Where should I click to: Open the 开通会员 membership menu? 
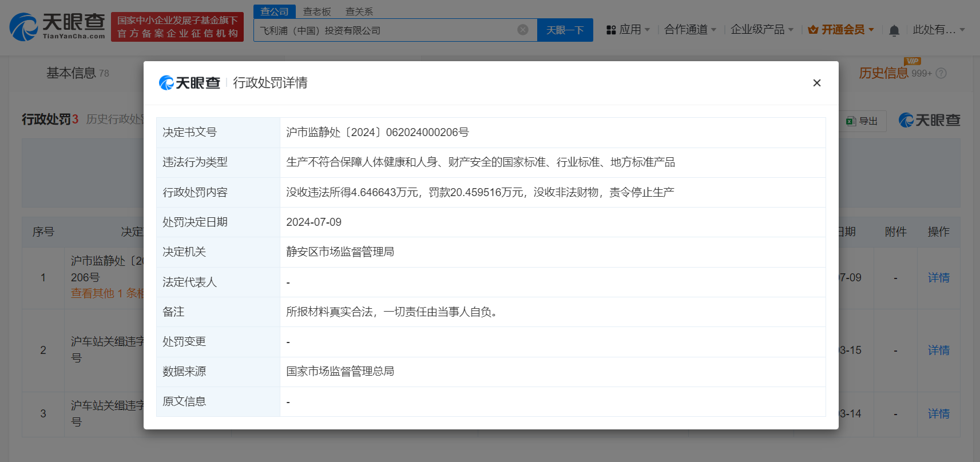[841, 30]
